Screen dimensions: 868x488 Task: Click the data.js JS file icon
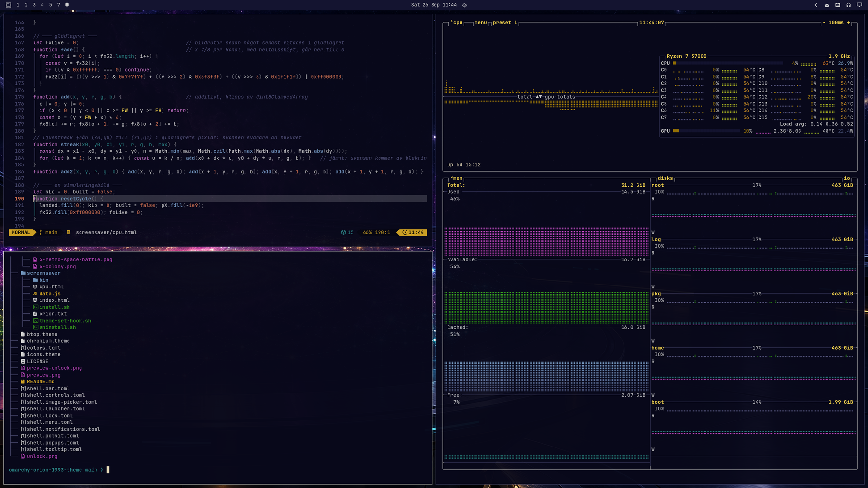pos(35,294)
